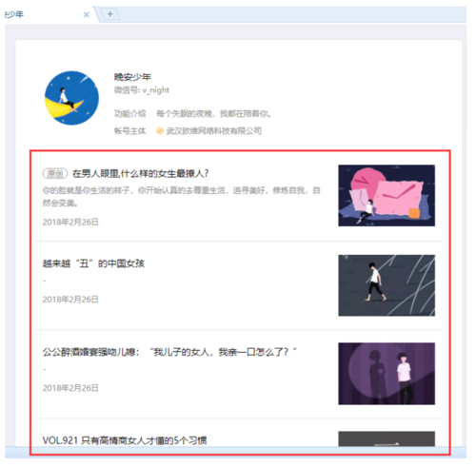Screen dimensions: 476x467
Task: Open a new tab with plus button
Action: [109, 14]
